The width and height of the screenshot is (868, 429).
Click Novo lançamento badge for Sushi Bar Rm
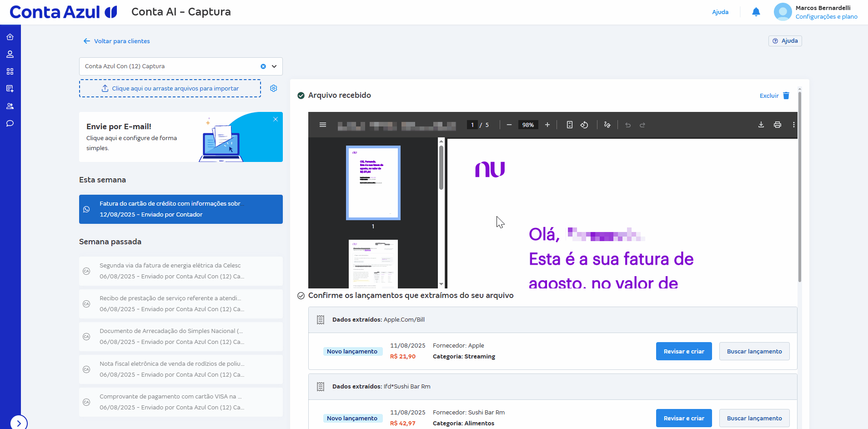coord(352,418)
